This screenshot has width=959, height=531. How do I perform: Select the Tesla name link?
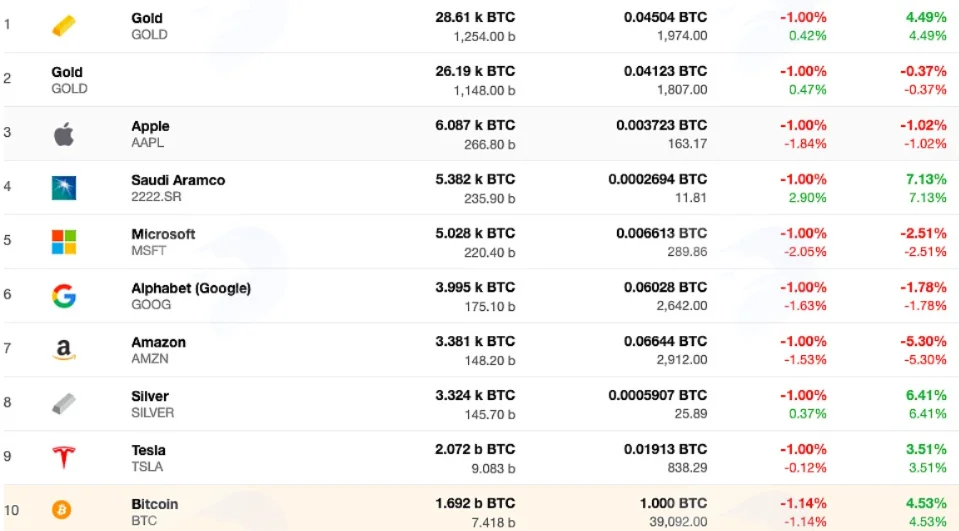pos(148,450)
